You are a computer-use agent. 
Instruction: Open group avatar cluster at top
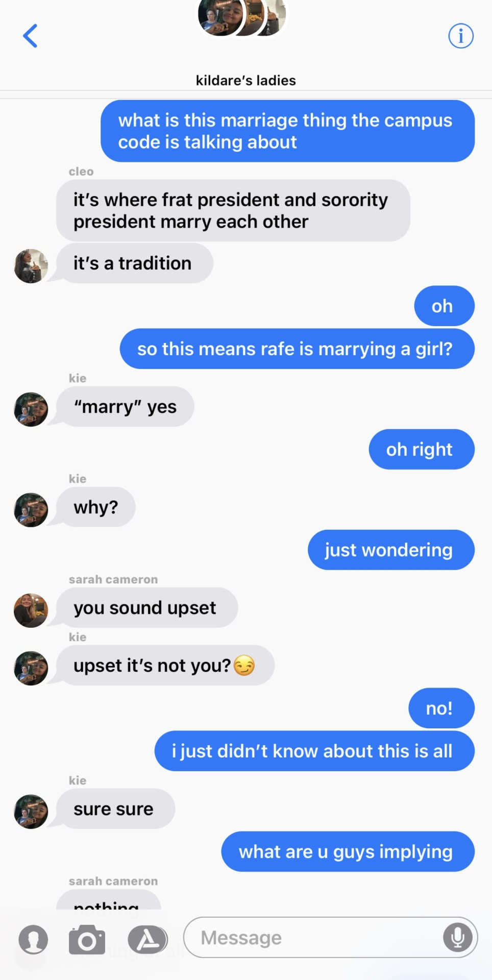click(242, 18)
